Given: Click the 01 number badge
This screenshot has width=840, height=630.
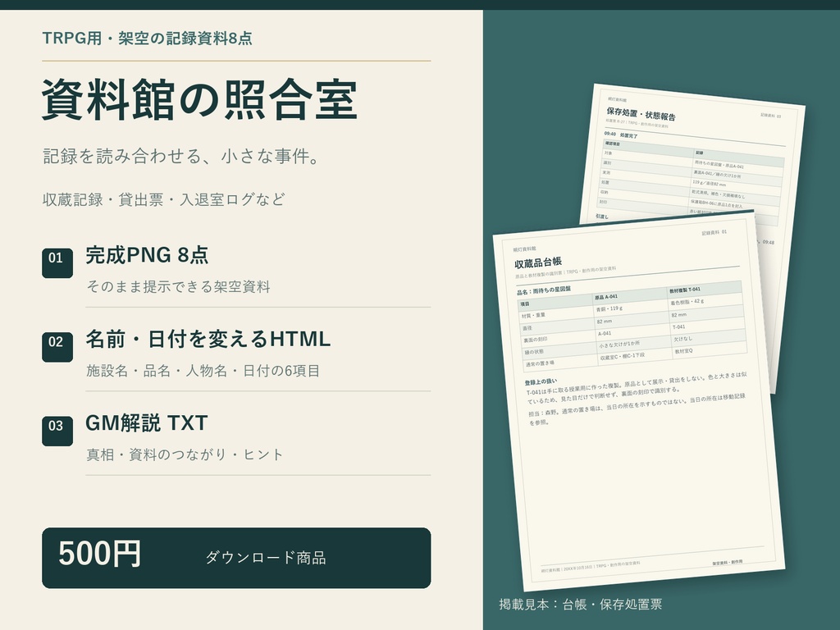Looking at the screenshot, I should click(57, 263).
